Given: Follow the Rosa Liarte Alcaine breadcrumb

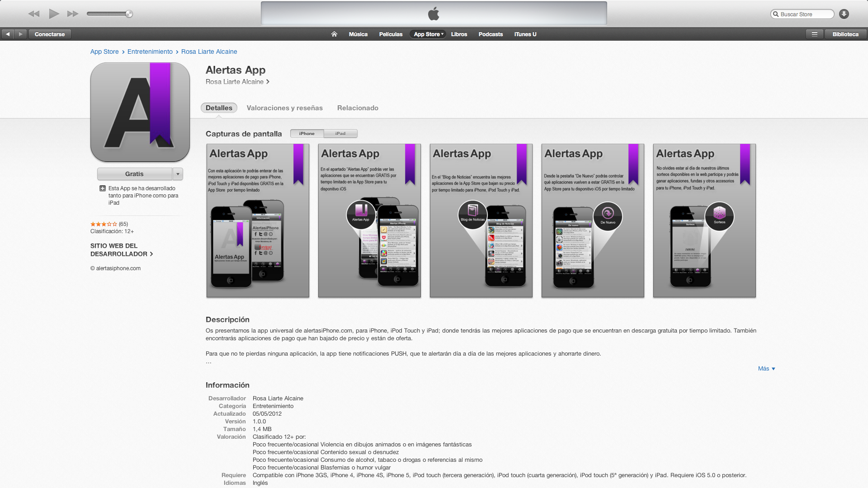Looking at the screenshot, I should 209,52.
